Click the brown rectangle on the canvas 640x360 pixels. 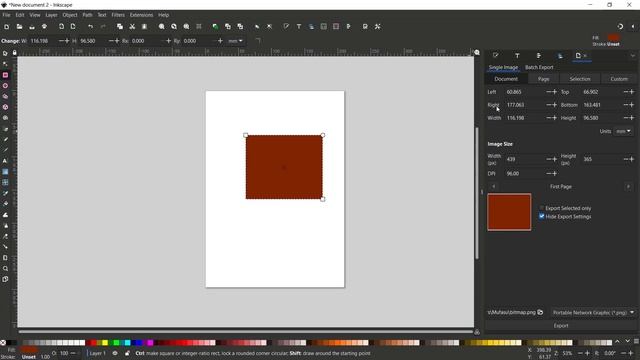pos(284,167)
